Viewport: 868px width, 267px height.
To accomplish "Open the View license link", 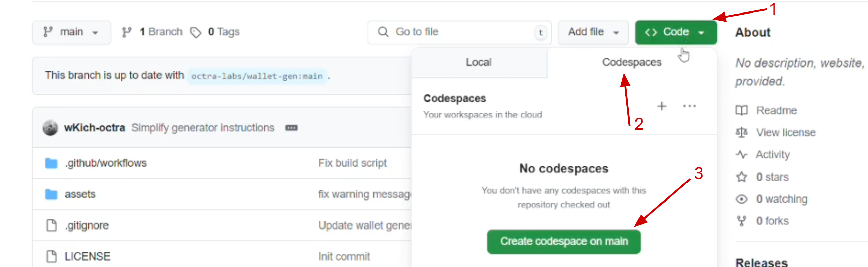I will click(x=786, y=133).
